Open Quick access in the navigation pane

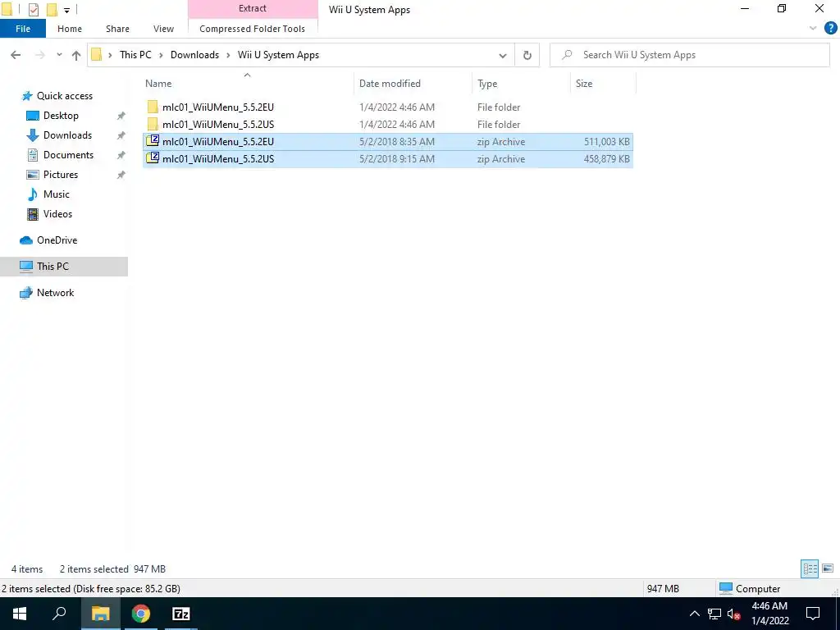tap(64, 96)
